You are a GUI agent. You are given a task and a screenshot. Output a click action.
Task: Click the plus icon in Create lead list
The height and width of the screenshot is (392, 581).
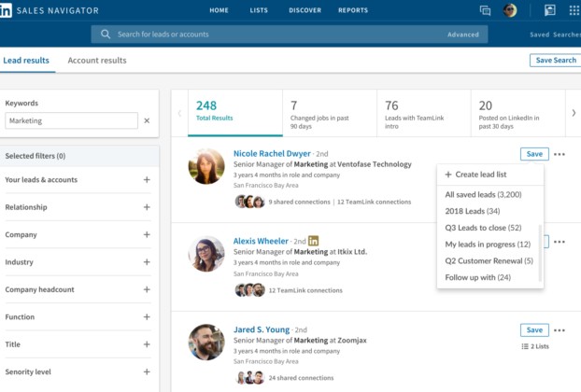(448, 175)
